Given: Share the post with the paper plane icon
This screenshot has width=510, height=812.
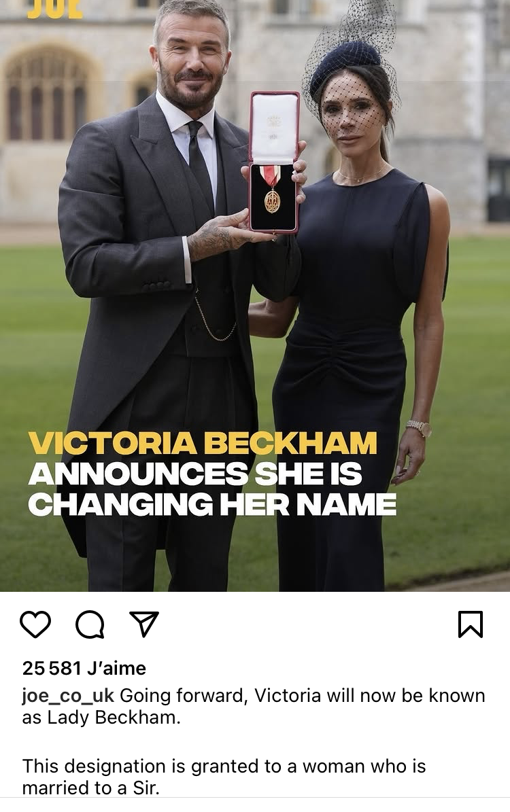Looking at the screenshot, I should coord(144,624).
